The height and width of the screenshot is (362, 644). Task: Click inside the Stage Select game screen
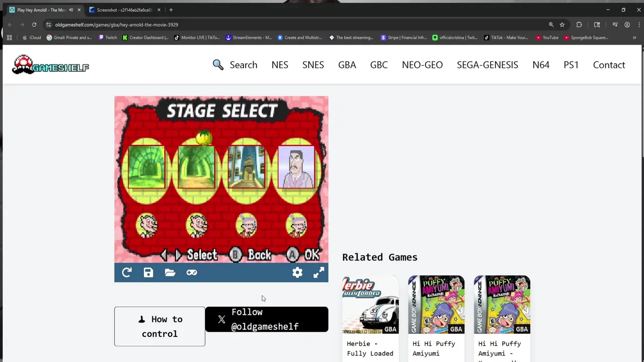coord(221,179)
